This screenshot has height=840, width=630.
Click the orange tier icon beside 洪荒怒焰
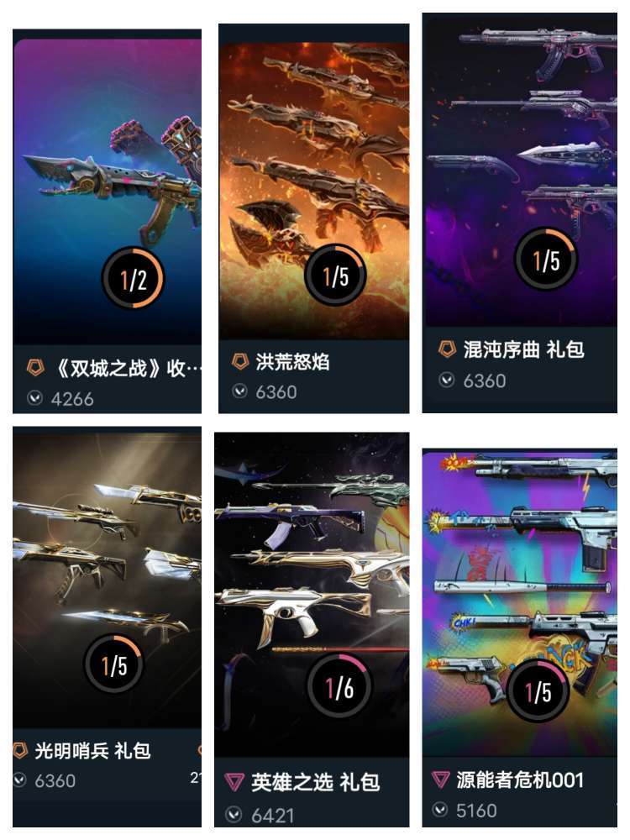pos(240,361)
